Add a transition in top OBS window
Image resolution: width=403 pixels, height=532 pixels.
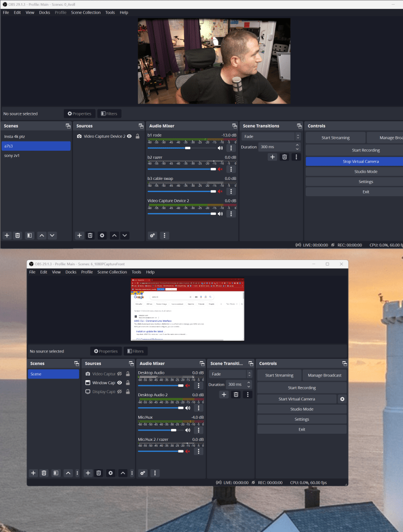coord(272,157)
